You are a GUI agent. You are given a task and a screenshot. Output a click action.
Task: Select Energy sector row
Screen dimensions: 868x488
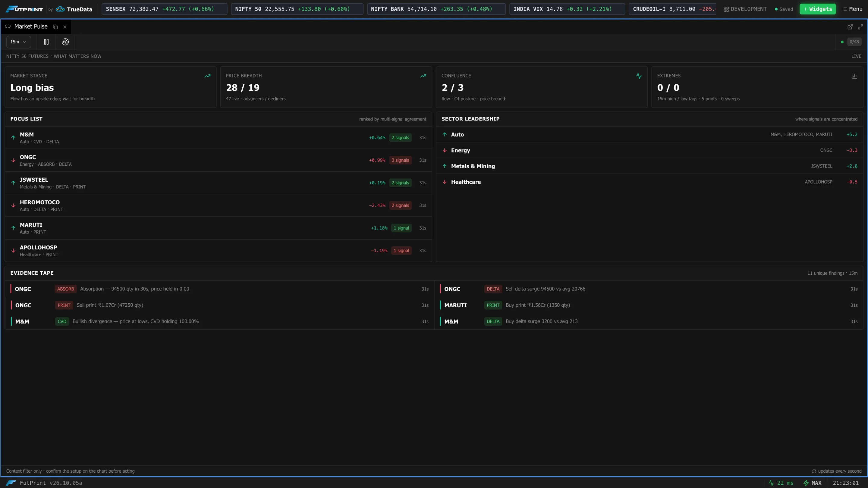click(649, 150)
